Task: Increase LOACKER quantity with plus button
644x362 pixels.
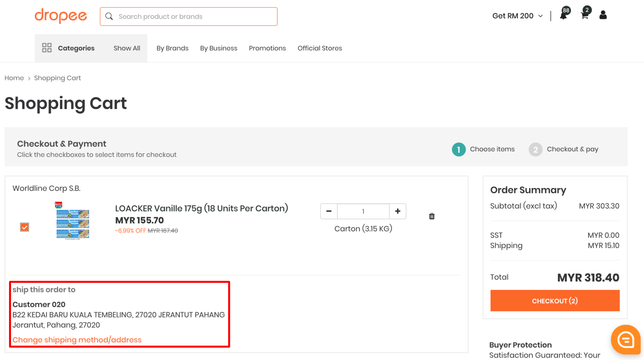Action: 398,211
